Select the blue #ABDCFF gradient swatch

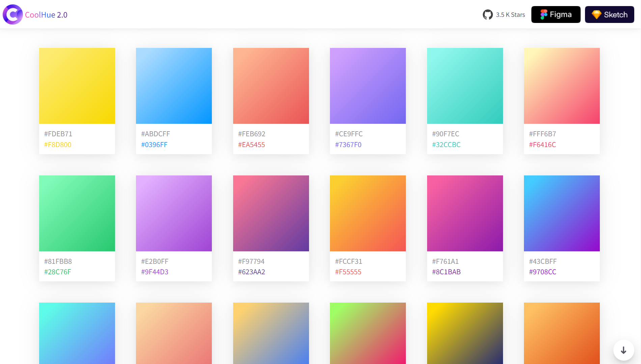pos(174,86)
